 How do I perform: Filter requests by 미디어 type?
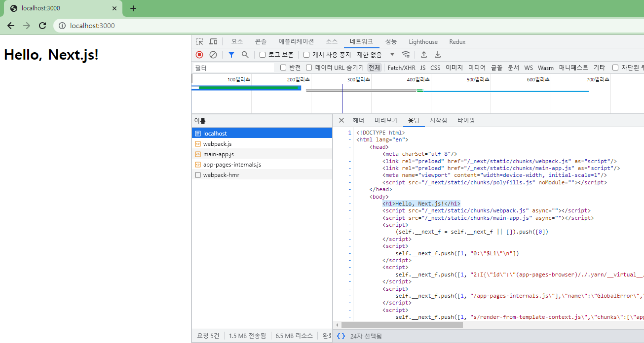[477, 68]
